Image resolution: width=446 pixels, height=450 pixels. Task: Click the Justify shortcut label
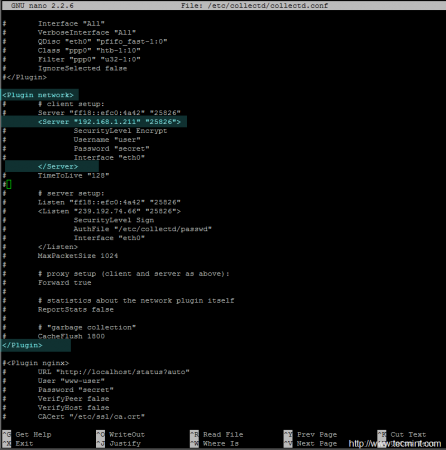point(125,443)
